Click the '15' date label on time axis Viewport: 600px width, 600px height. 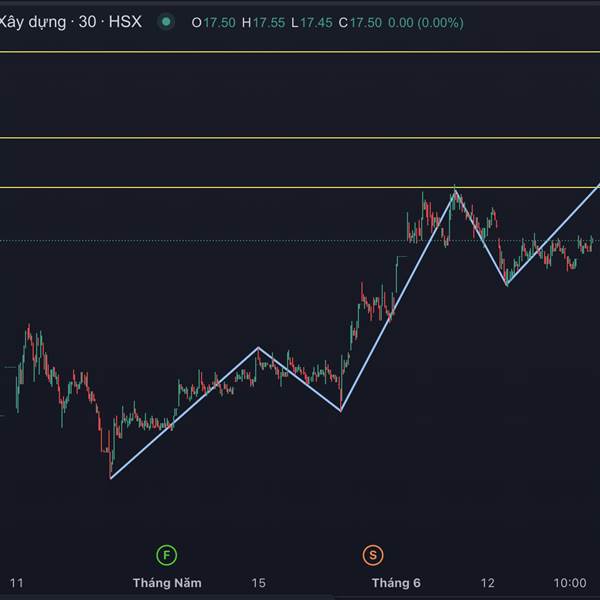click(x=259, y=583)
